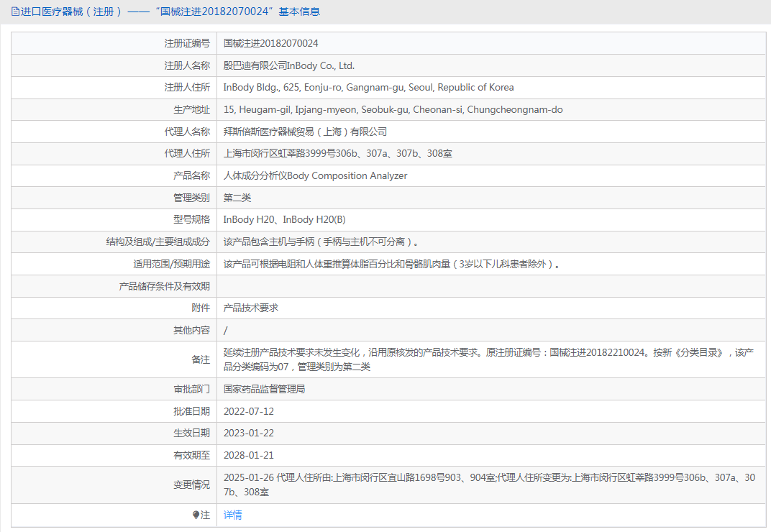Click the 备注 label

(201, 359)
